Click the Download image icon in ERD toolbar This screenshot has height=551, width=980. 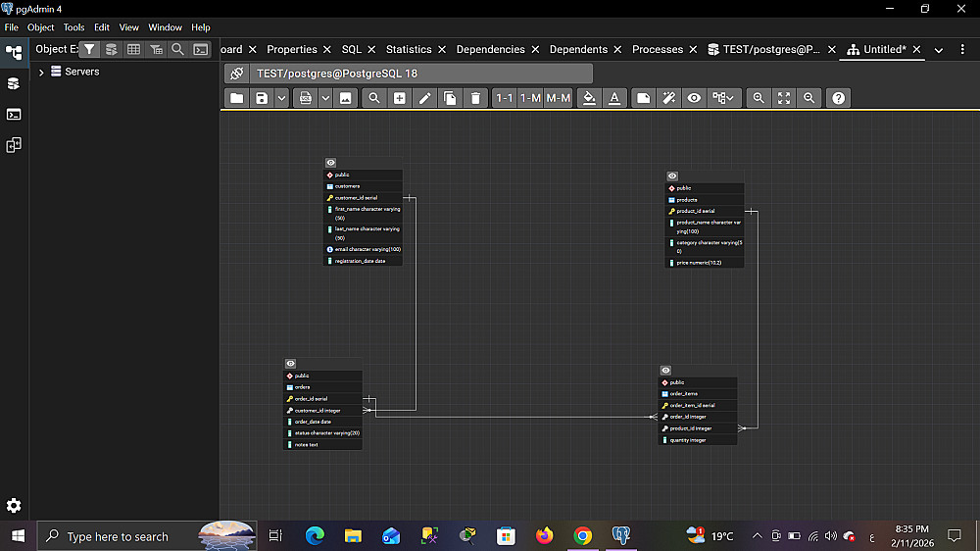(x=346, y=98)
